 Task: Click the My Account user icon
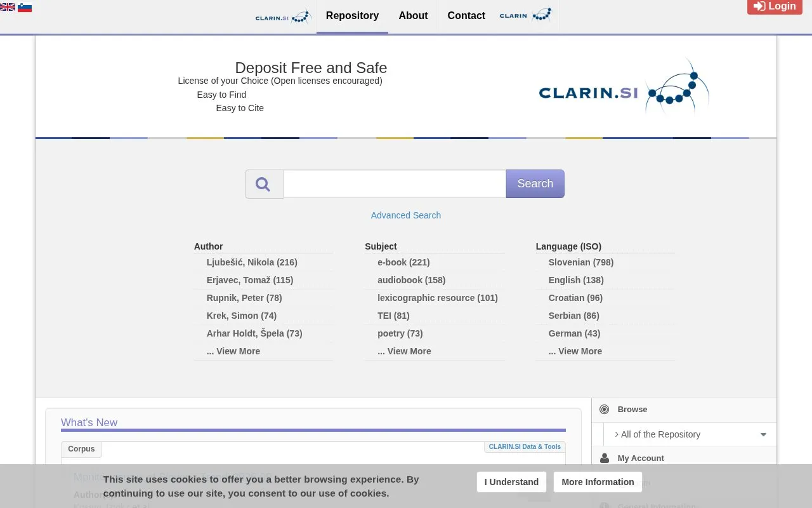[x=604, y=458]
